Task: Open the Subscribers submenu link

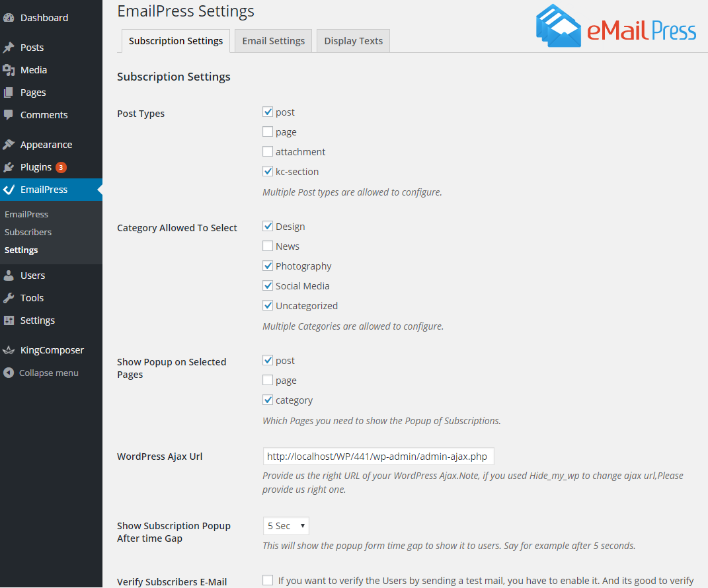Action: (28, 233)
